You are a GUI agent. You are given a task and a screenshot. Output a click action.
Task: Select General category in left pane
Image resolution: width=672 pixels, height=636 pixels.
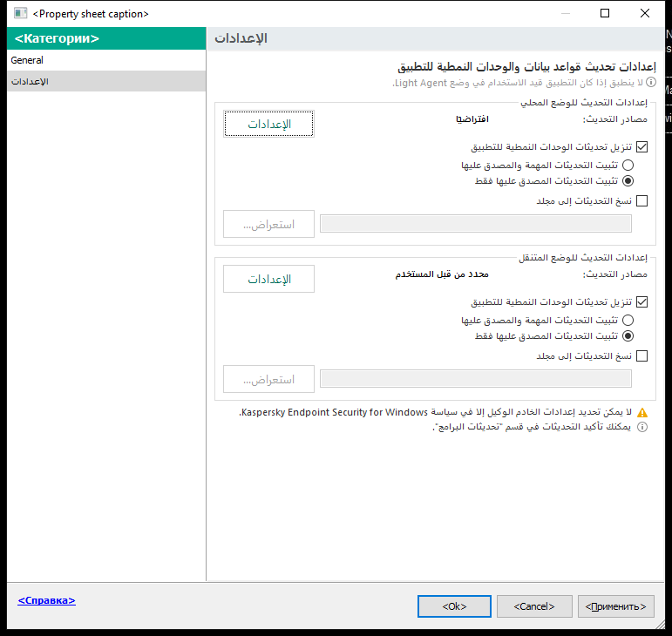tap(106, 60)
